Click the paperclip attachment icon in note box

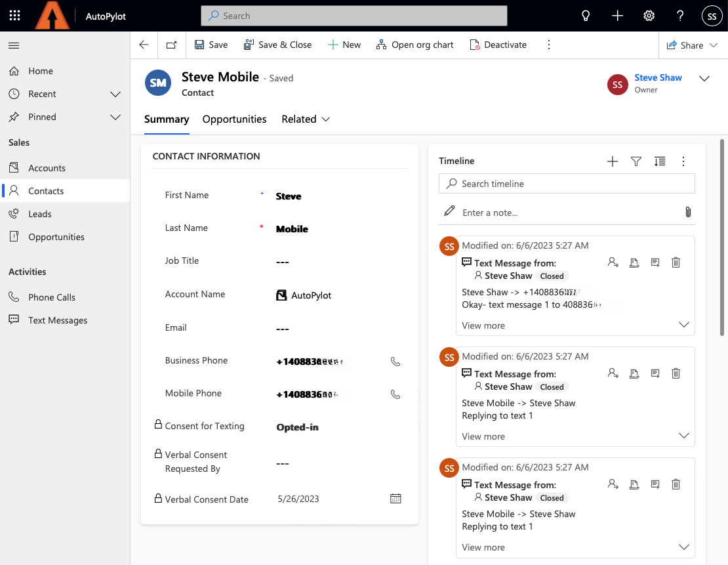coord(687,212)
